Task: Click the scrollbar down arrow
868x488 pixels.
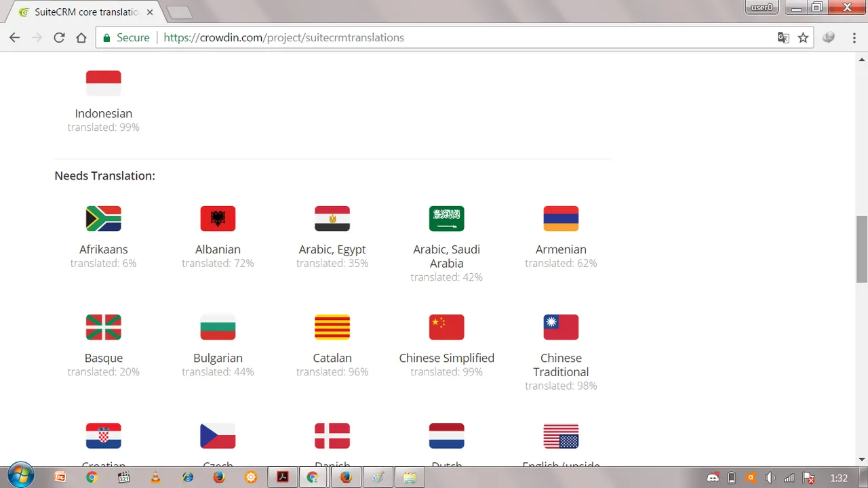Action: pyautogui.click(x=862, y=460)
